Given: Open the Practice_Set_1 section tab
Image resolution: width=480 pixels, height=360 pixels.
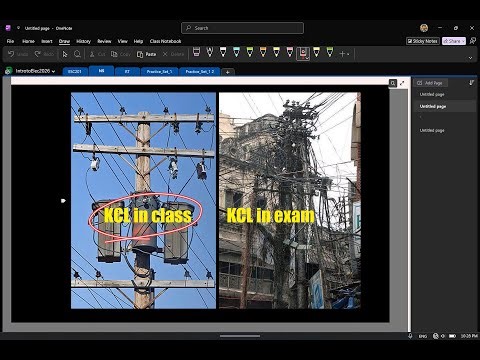Looking at the screenshot, I should click(160, 71).
